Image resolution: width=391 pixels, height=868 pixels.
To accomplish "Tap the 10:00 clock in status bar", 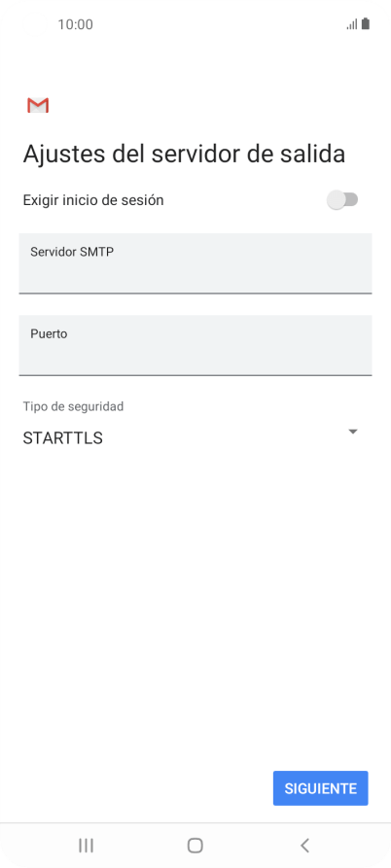I will tap(75, 24).
